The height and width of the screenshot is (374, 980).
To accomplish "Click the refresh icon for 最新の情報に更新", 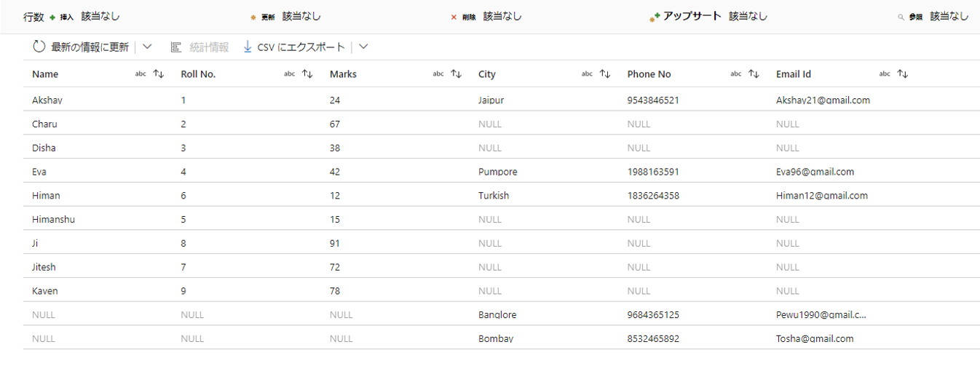I will [x=39, y=47].
